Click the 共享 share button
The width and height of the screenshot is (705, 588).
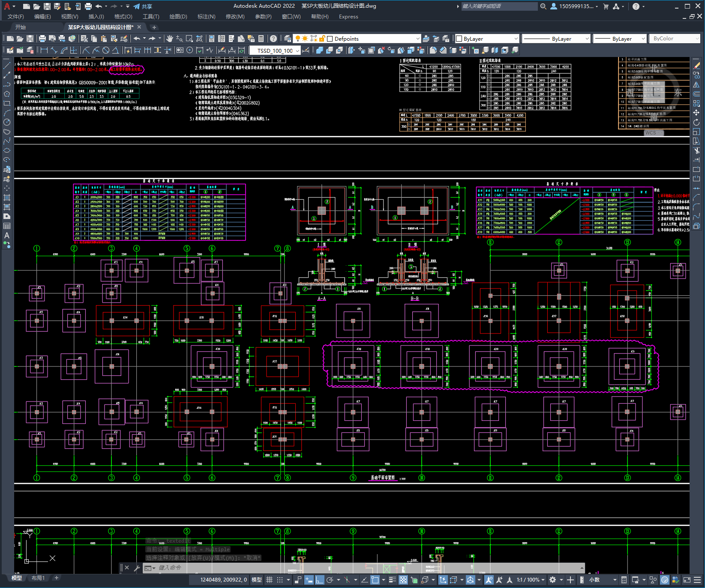(143, 6)
